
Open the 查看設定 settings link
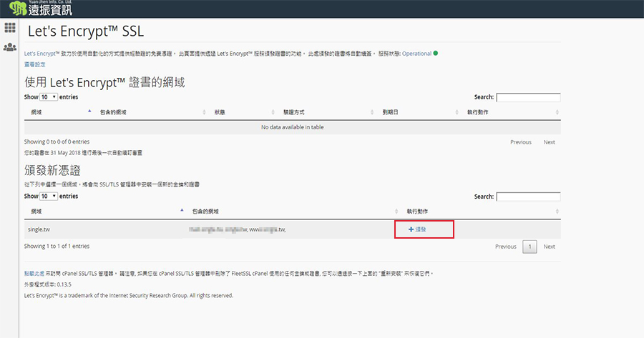pos(35,64)
